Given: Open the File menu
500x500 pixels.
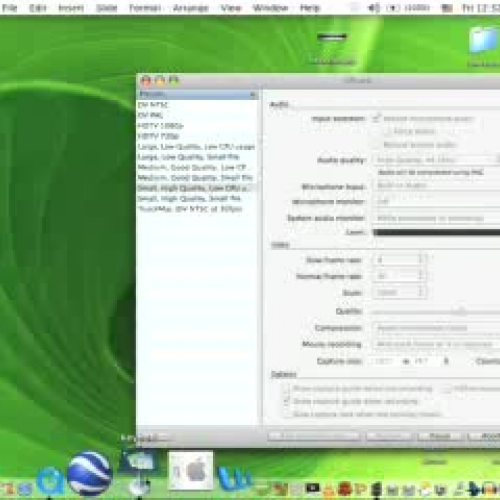Looking at the screenshot, I should point(9,8).
